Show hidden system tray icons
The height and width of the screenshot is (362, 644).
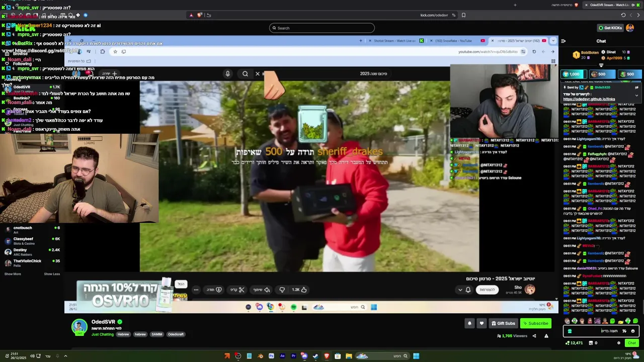(65, 356)
